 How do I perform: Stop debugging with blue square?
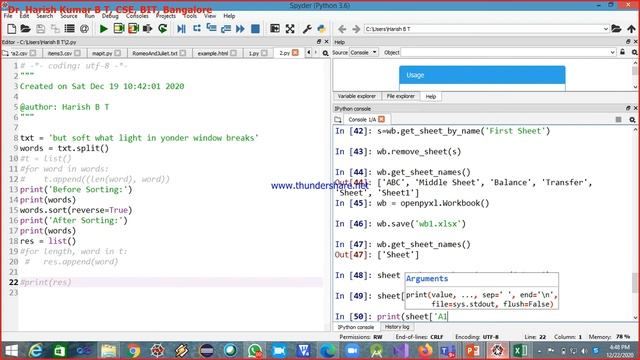tap(256, 29)
